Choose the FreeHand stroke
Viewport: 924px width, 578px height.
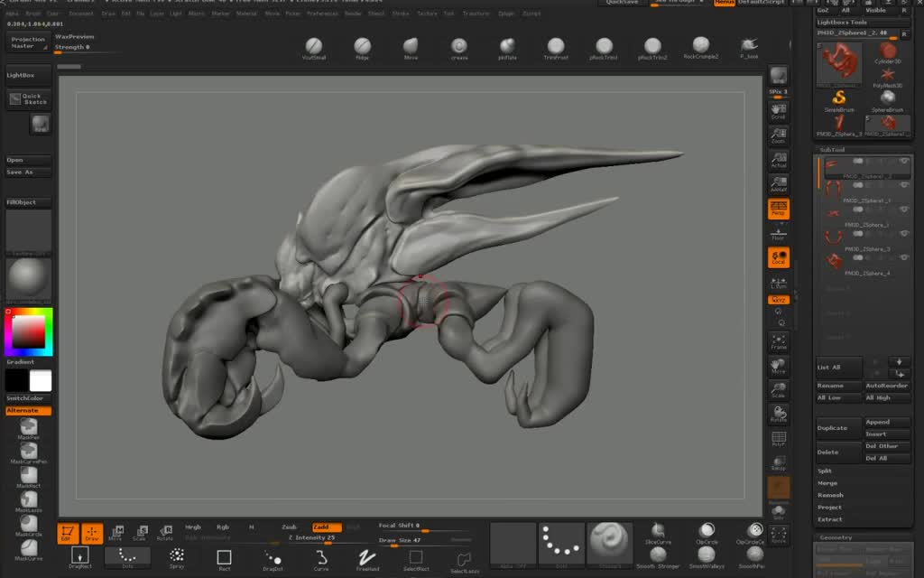[x=367, y=558]
